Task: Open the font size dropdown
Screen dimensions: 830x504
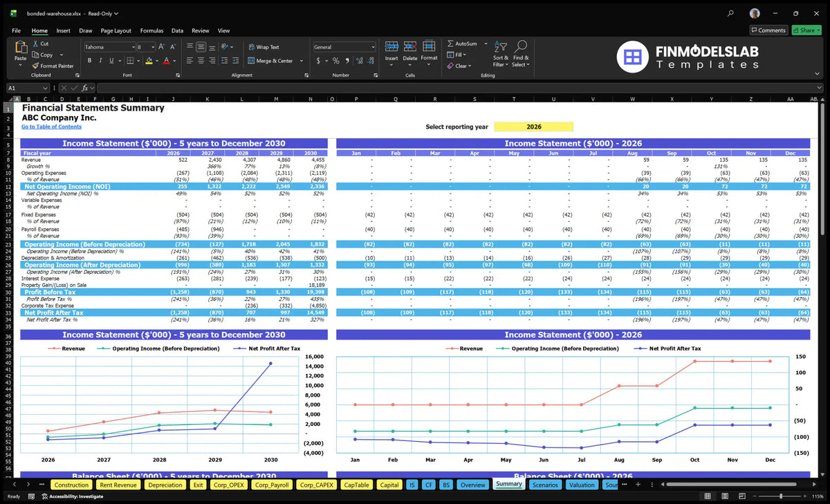Action: [152, 47]
